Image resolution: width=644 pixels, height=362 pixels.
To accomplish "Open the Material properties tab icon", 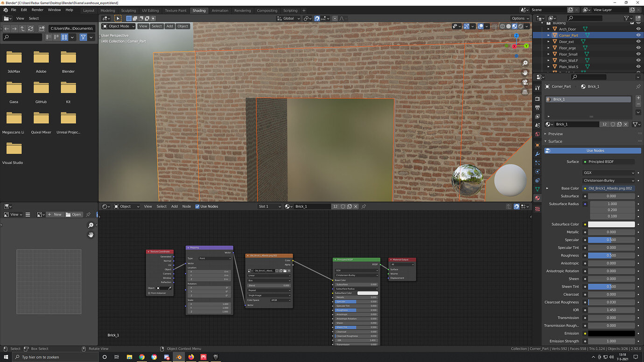I will click(x=538, y=198).
